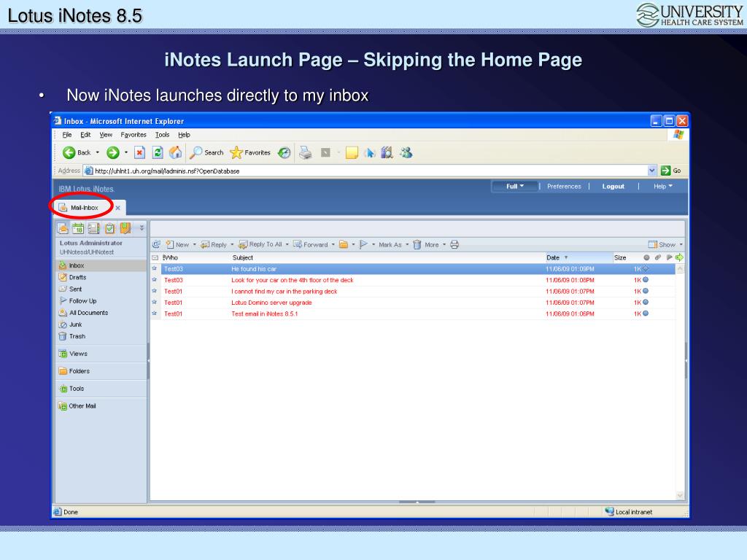Click the Preferences link
The height and width of the screenshot is (560, 747).
point(564,186)
